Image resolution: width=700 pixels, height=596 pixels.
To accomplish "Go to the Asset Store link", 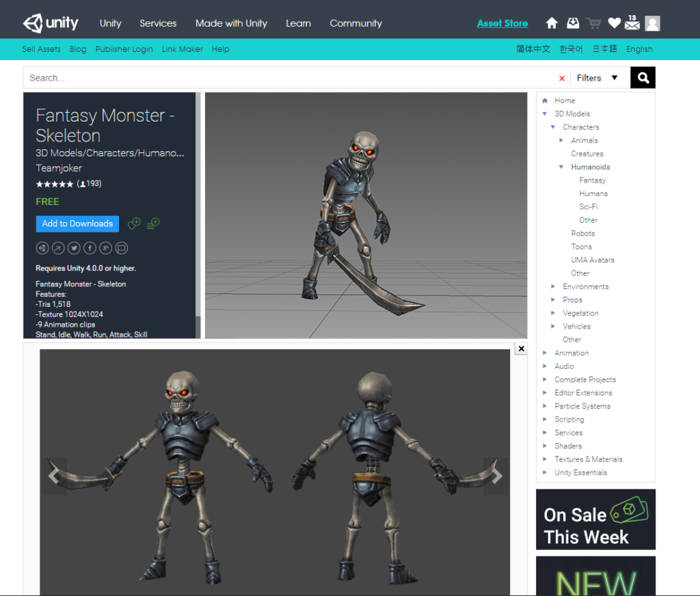I will click(x=502, y=23).
